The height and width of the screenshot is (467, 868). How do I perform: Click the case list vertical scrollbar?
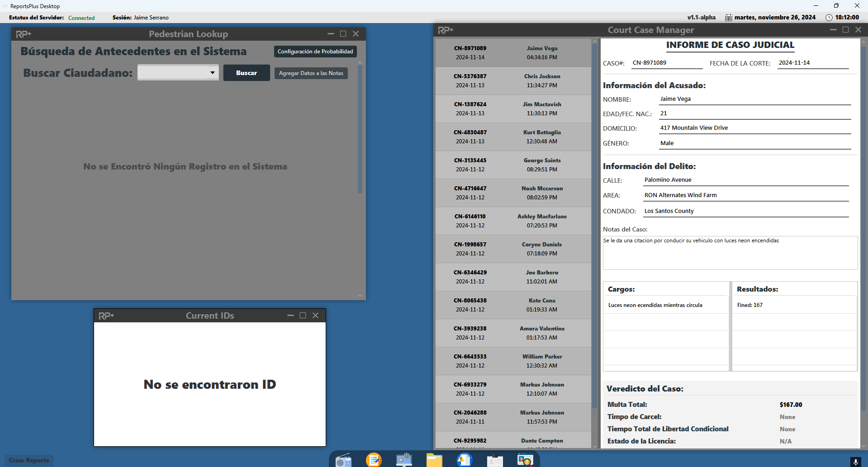click(x=594, y=226)
